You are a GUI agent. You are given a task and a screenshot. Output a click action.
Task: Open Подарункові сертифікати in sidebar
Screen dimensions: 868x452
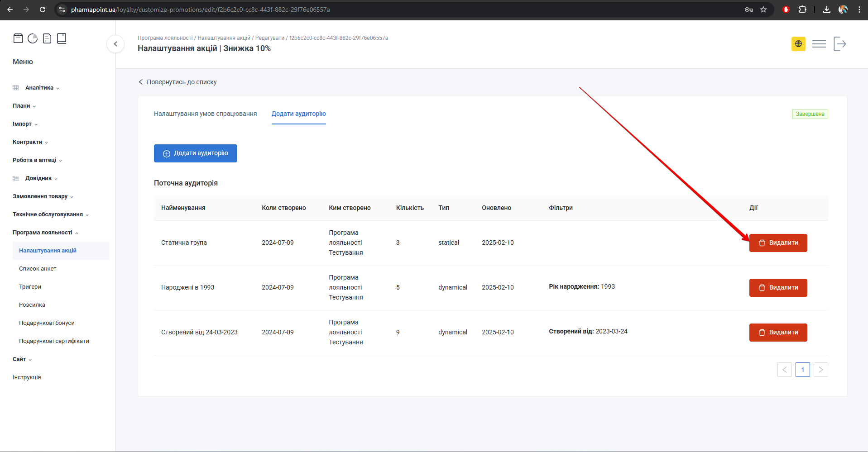[54, 341]
